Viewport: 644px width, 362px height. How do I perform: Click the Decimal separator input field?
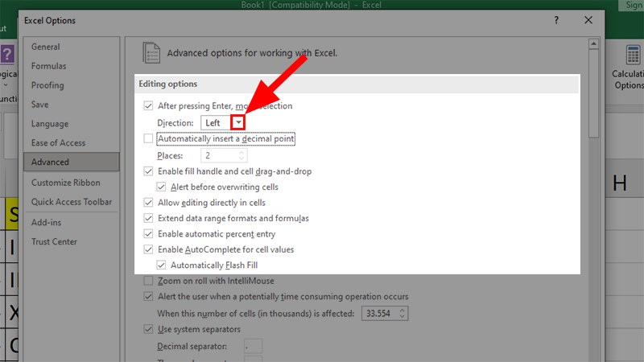point(253,346)
